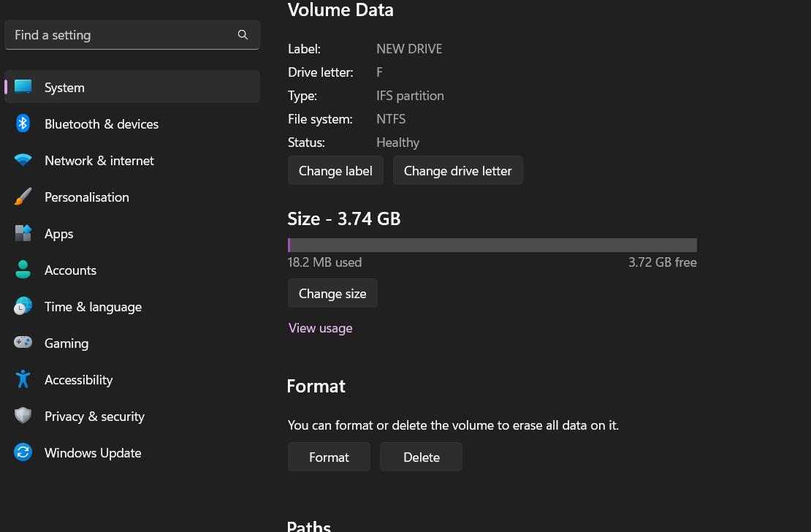
Task: Click the Format button
Action: (x=329, y=457)
